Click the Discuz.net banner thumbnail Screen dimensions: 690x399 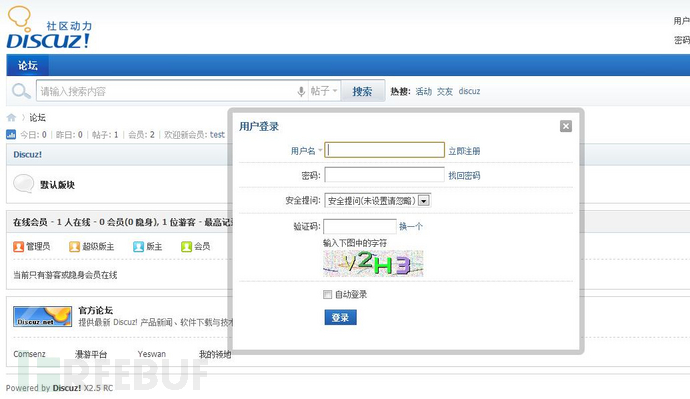(x=42, y=317)
